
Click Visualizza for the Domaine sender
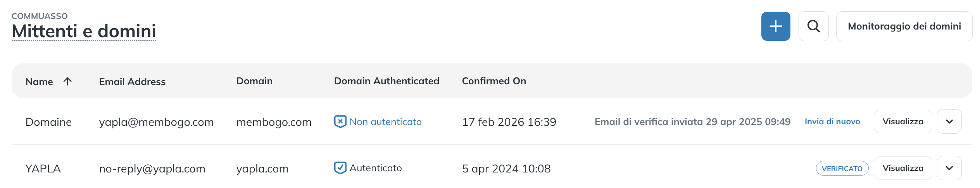coord(902,122)
